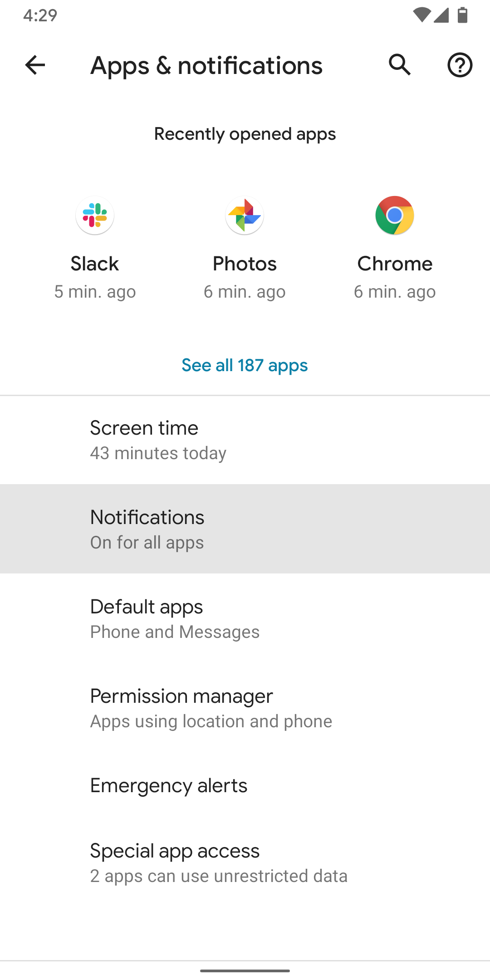Image resolution: width=490 pixels, height=980 pixels.
Task: Tap the bottom navigation gesture bar
Action: 245,970
